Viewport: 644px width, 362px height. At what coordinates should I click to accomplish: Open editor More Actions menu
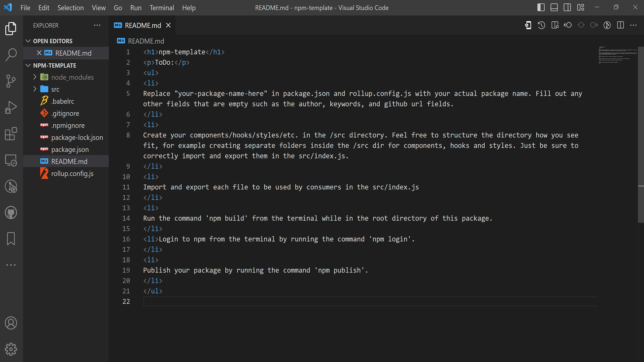(633, 25)
